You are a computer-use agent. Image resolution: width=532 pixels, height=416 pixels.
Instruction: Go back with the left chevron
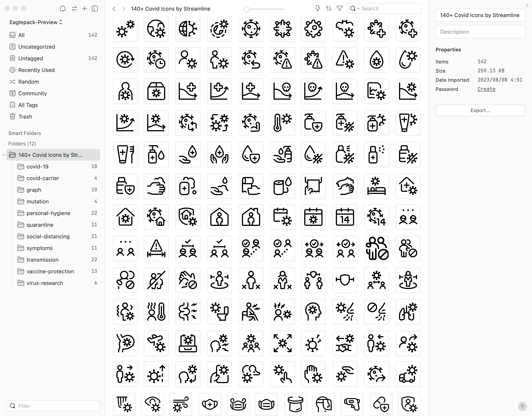114,9
